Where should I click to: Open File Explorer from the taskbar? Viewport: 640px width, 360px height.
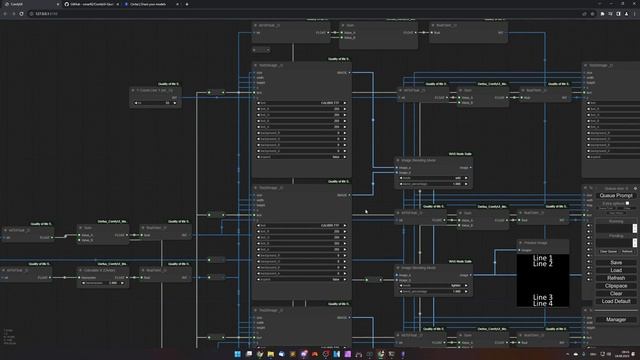pyautogui.click(x=271, y=354)
